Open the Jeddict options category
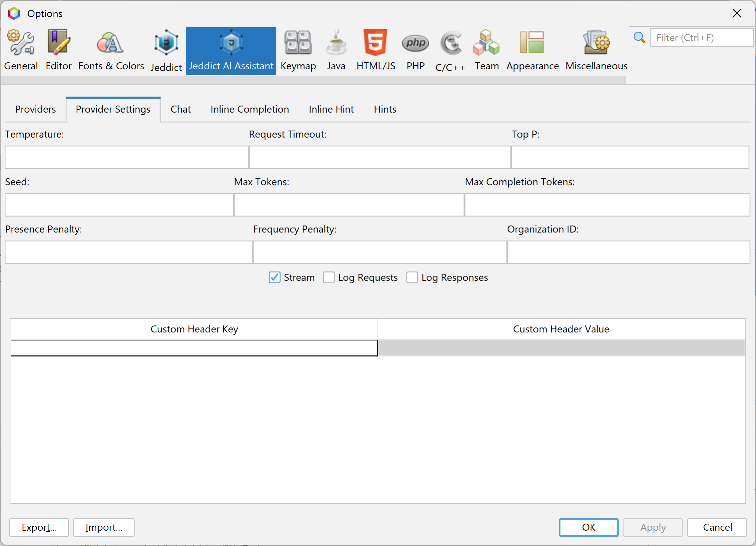756x546 pixels. click(166, 50)
